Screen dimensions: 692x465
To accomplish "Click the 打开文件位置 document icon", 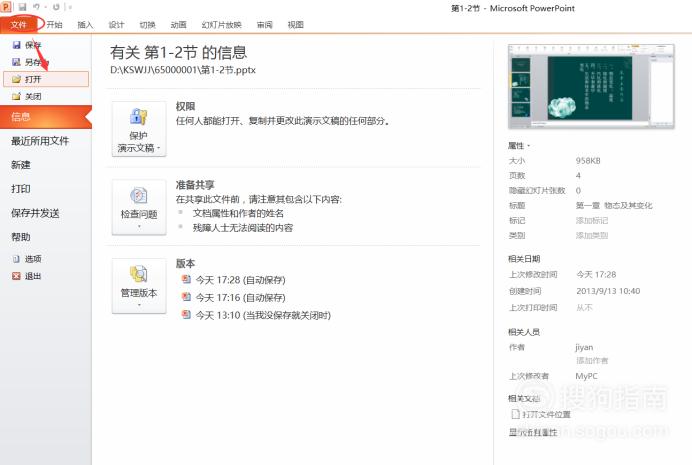I will tap(515, 414).
